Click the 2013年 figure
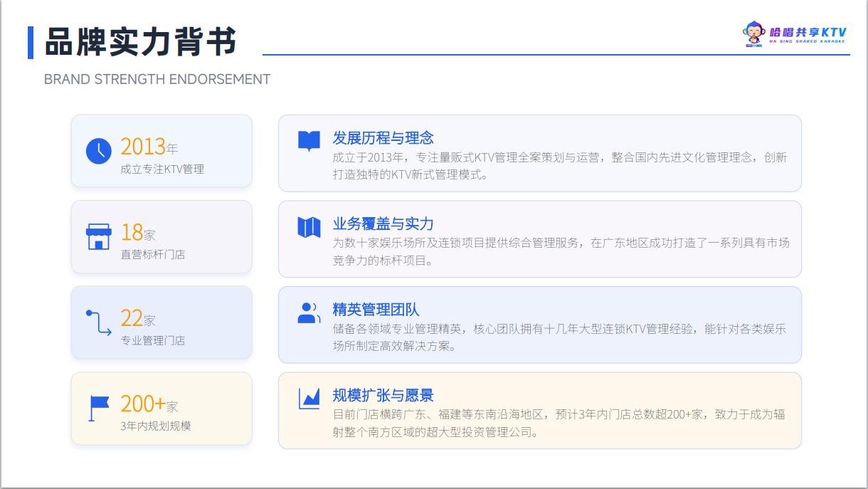Viewport: 868px width, 489px height. (149, 146)
